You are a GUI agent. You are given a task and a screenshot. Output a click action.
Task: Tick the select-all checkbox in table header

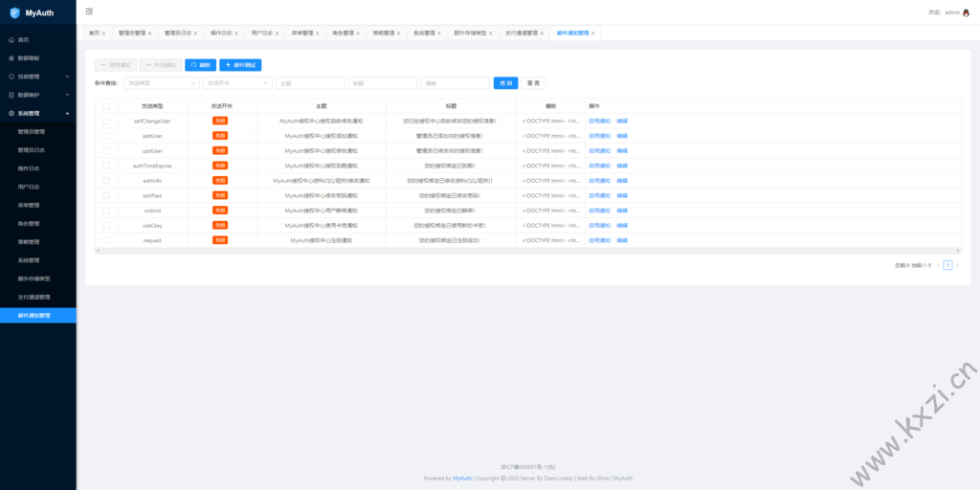(106, 106)
